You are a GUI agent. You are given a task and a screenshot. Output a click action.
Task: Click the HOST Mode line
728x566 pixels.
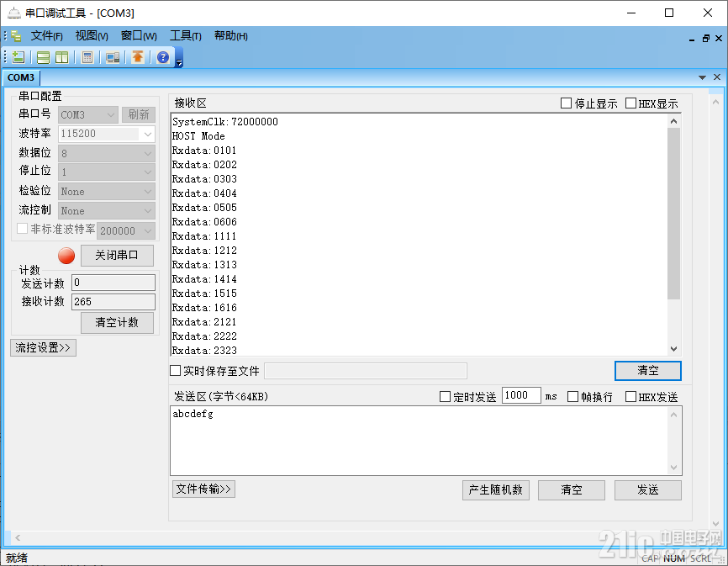point(198,136)
